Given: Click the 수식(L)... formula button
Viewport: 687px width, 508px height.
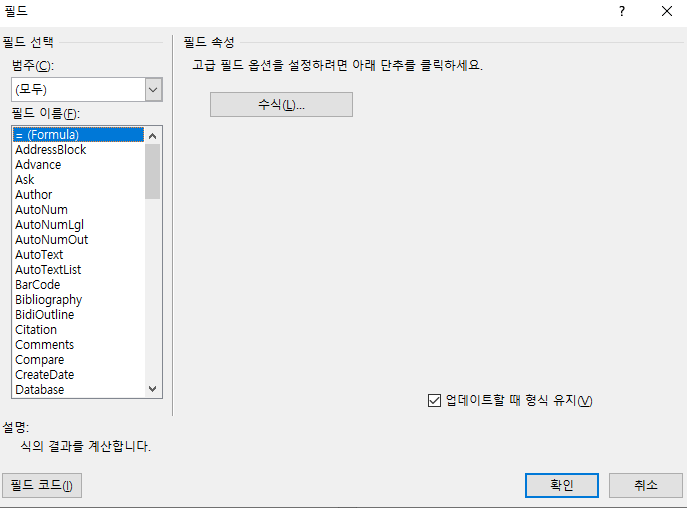Looking at the screenshot, I should (x=281, y=105).
